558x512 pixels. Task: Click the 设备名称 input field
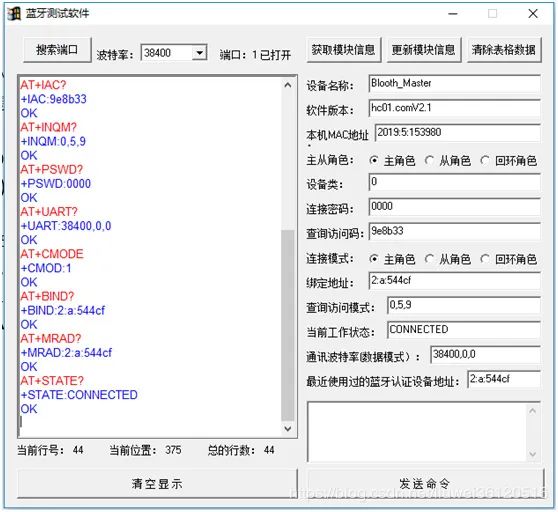coord(455,84)
